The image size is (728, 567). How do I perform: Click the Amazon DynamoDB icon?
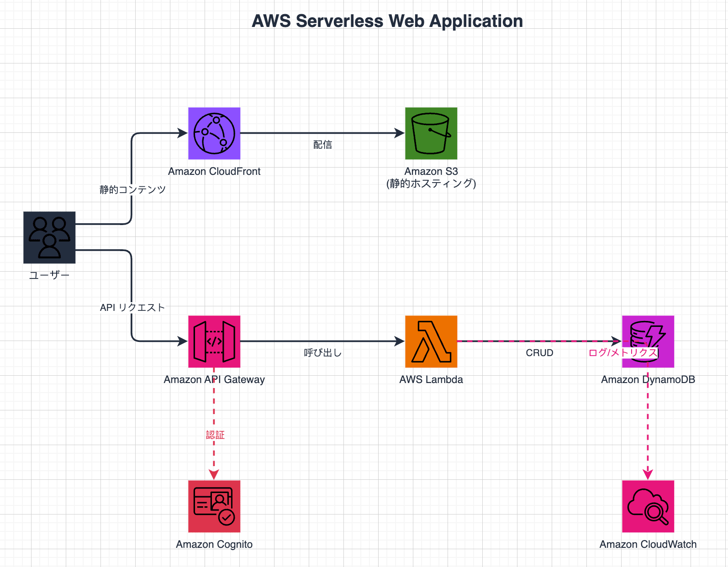coord(648,341)
